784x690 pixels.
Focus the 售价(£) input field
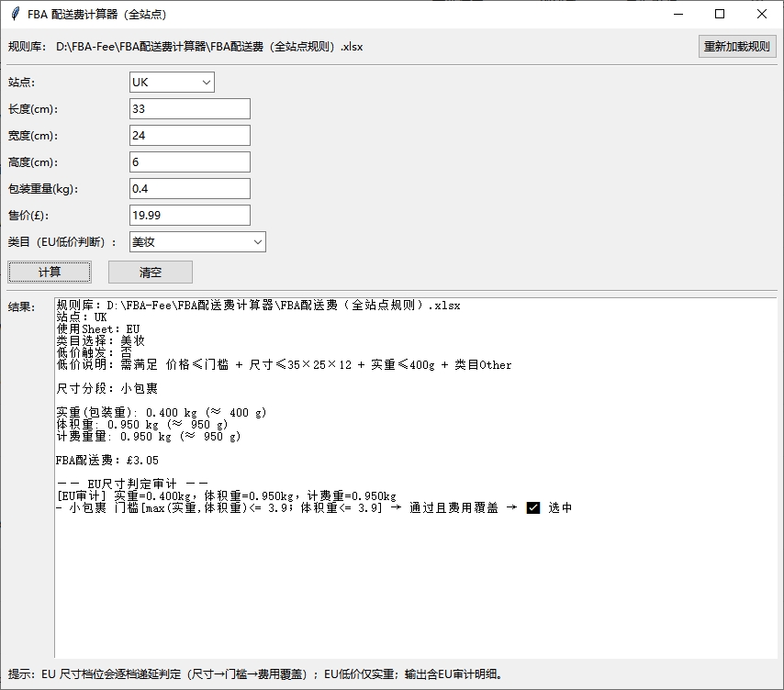pos(189,216)
